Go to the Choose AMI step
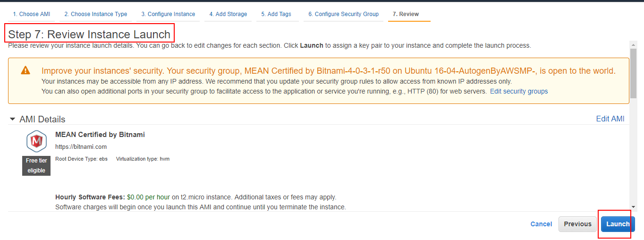This screenshot has height=240, width=644. (x=31, y=14)
